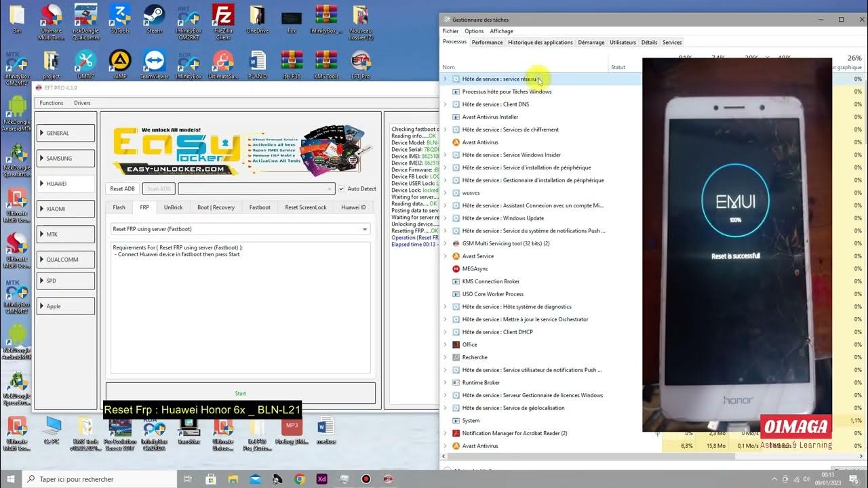This screenshot has width=868, height=488.
Task: Select the SAMSUNG brand button
Action: (x=66, y=158)
